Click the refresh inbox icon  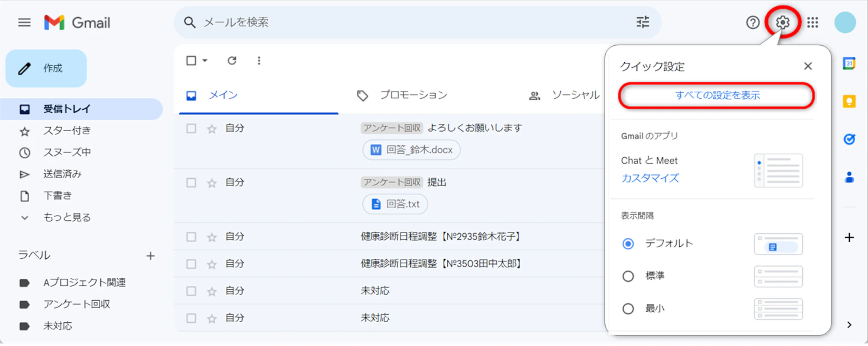point(232,61)
